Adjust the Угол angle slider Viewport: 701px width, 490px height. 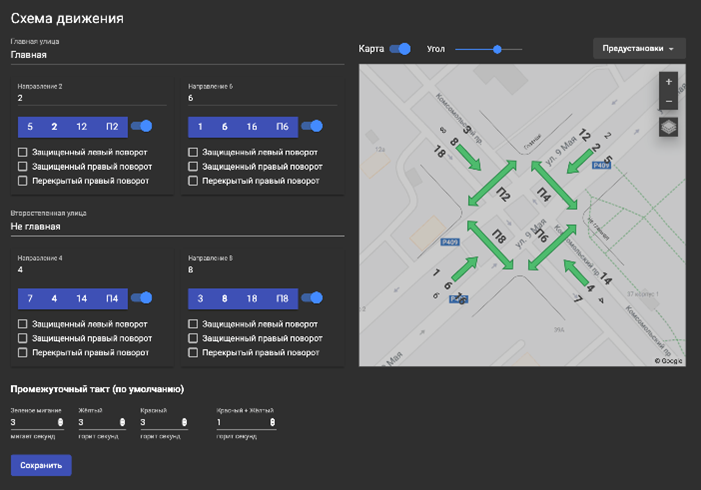(497, 48)
